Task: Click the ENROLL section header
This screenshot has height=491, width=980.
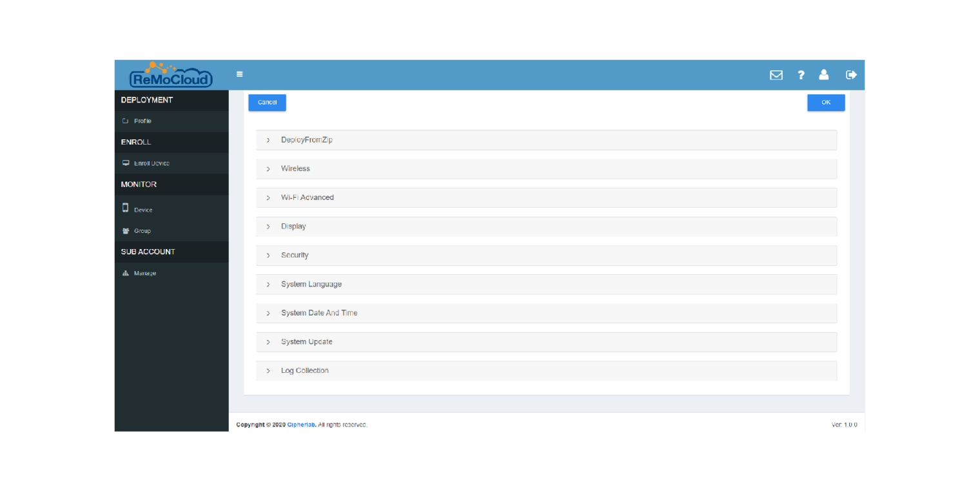Action: 136,142
